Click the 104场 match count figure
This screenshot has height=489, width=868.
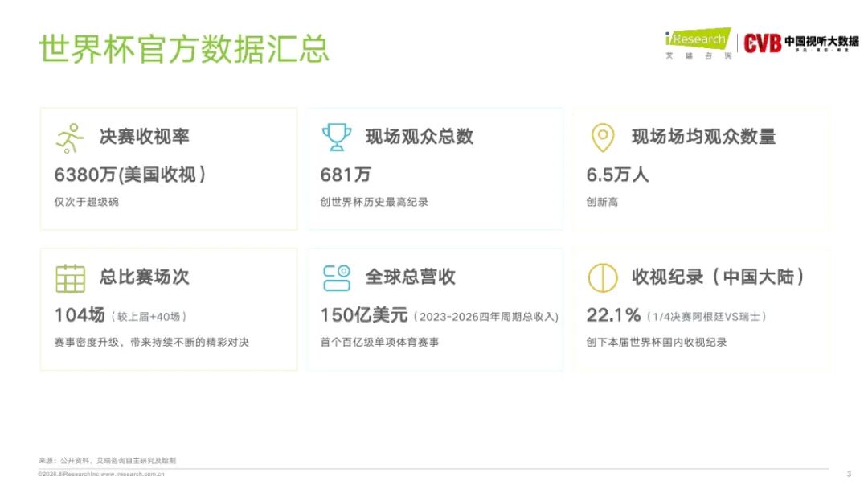80,315
